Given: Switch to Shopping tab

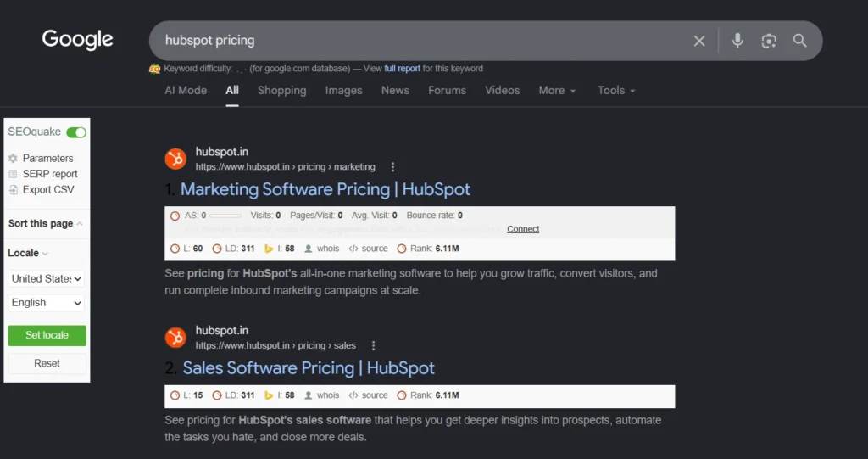Looking at the screenshot, I should click(281, 91).
